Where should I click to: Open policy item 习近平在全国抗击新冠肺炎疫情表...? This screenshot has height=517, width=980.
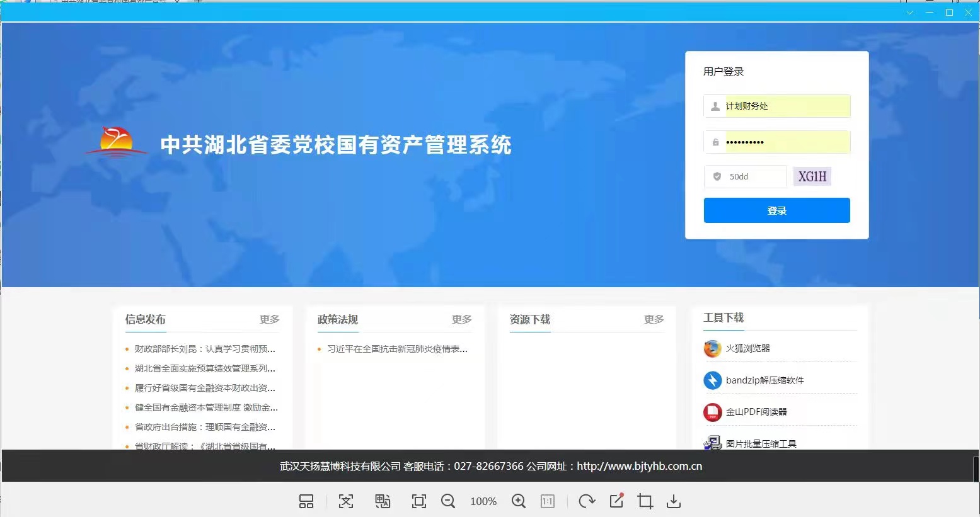tap(397, 349)
